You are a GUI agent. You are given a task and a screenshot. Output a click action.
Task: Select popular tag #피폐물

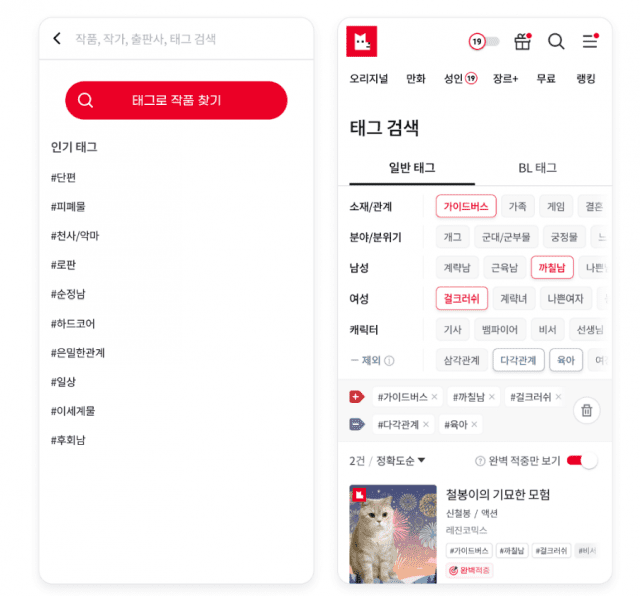point(68,207)
